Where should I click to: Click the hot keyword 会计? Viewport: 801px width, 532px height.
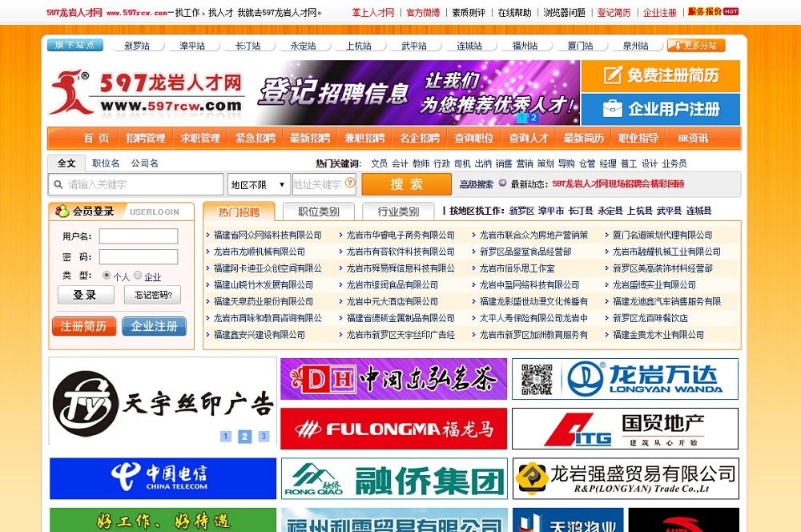[400, 163]
